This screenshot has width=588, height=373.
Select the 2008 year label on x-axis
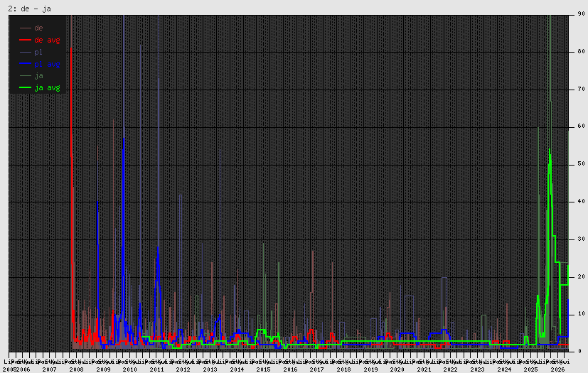coord(77,369)
